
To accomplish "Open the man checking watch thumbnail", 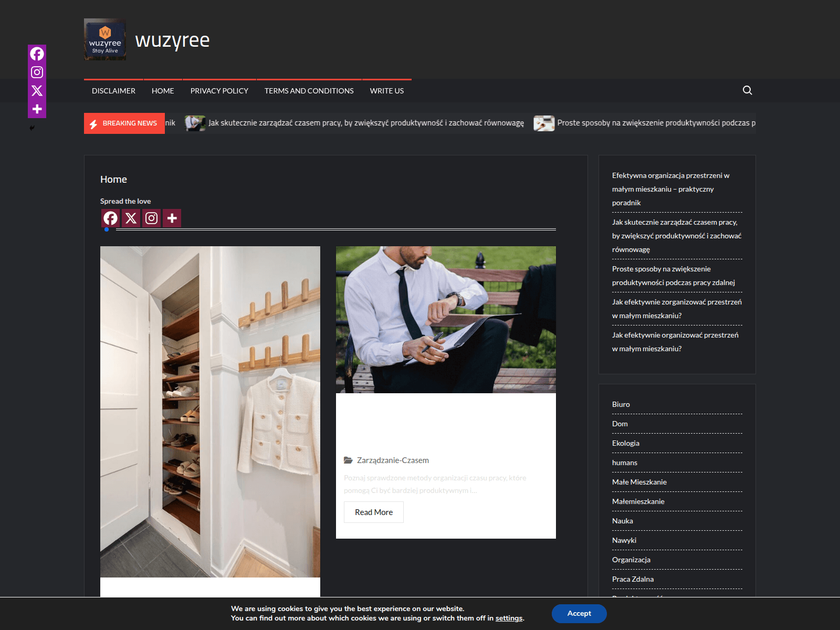I will click(446, 319).
